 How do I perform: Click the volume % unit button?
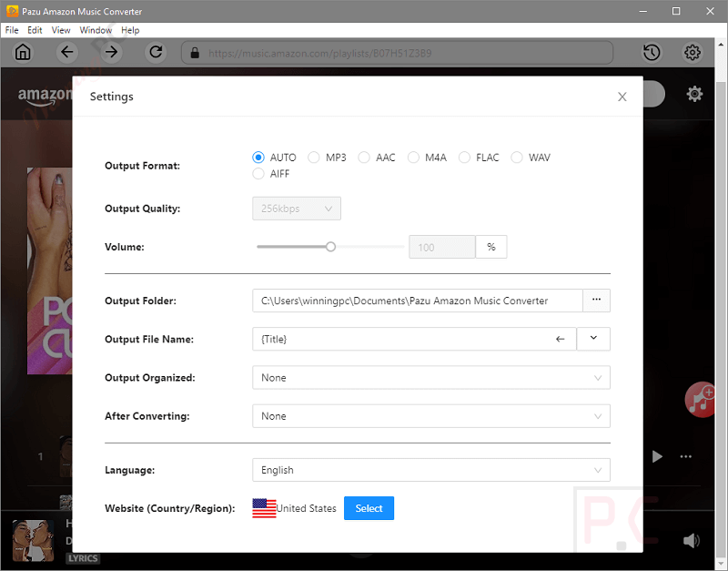click(x=491, y=247)
